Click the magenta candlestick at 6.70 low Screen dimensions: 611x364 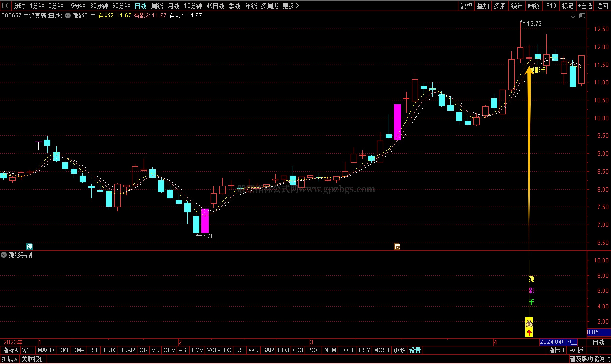(x=205, y=220)
